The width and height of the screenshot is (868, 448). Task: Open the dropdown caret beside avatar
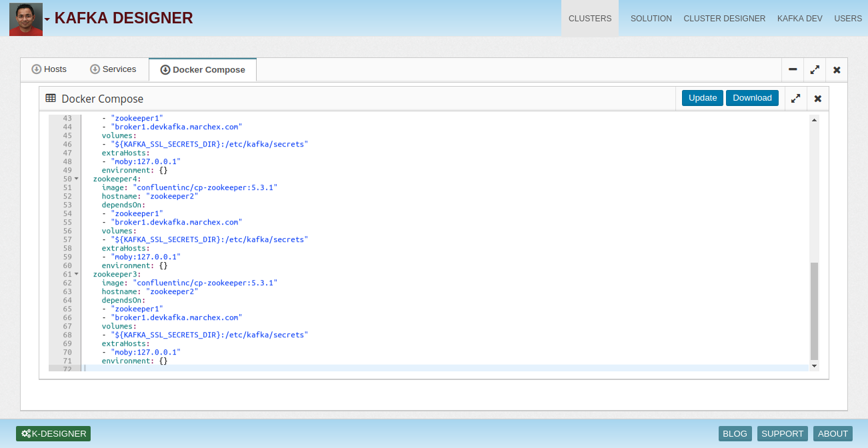click(x=47, y=19)
